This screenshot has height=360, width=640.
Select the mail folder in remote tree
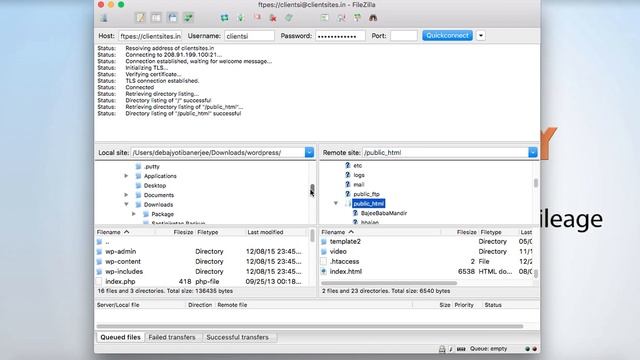[x=359, y=184]
